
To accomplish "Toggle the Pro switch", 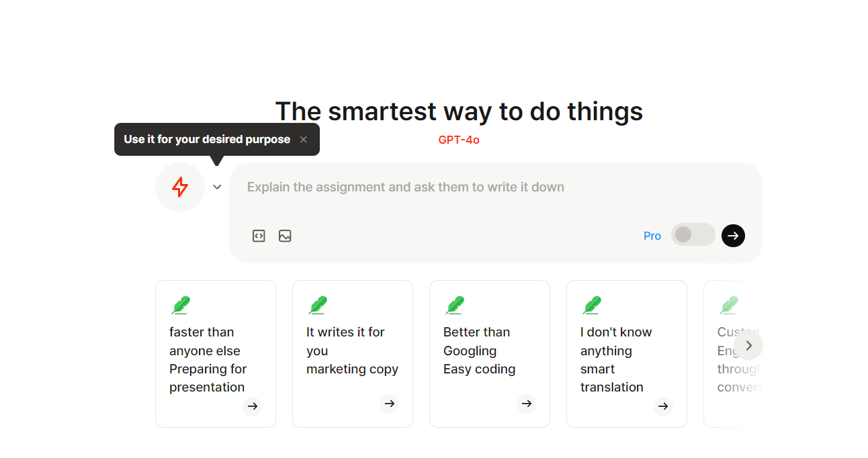I will (x=693, y=234).
